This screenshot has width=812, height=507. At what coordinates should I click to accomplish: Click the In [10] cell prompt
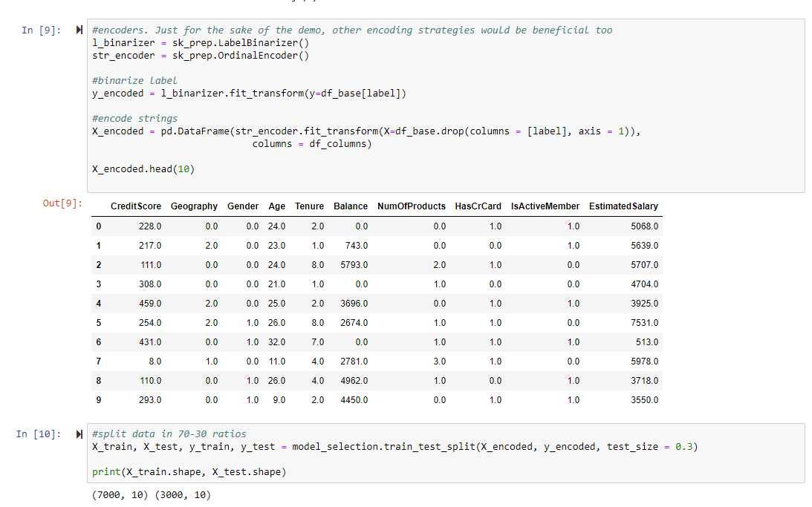(x=38, y=434)
